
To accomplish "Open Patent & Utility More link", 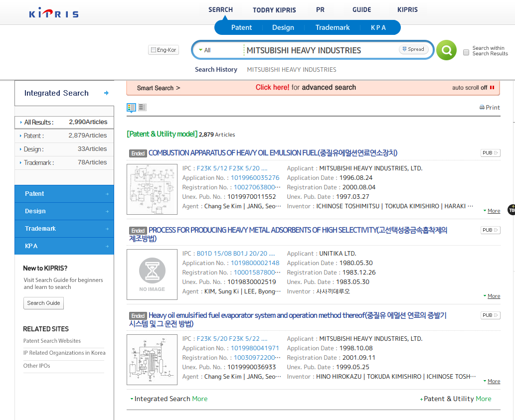I will click(456, 399).
